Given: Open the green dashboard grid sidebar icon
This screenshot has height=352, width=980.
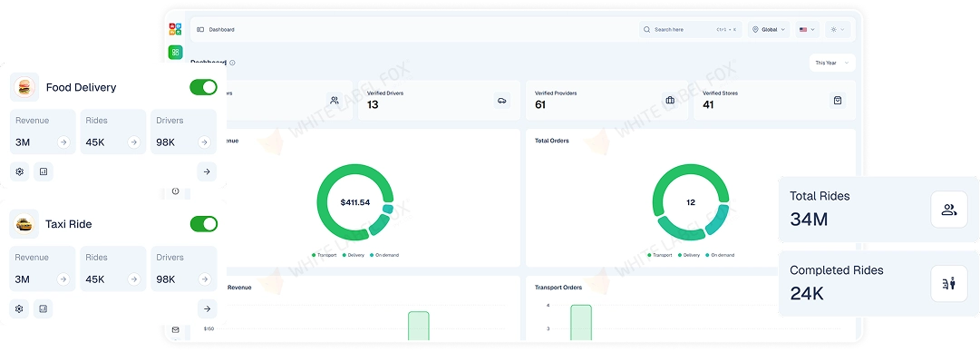Looking at the screenshot, I should click(176, 53).
